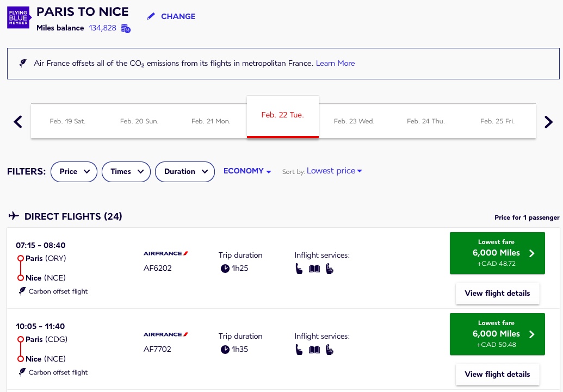Click the 10:05 - 11:40 flight time
The height and width of the screenshot is (392, 563).
[40, 327]
